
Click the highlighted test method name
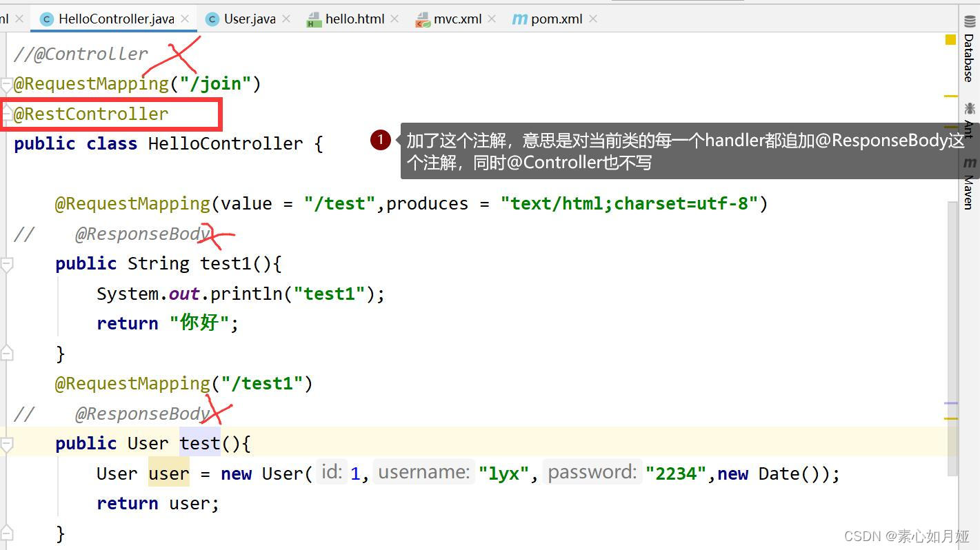coord(200,443)
